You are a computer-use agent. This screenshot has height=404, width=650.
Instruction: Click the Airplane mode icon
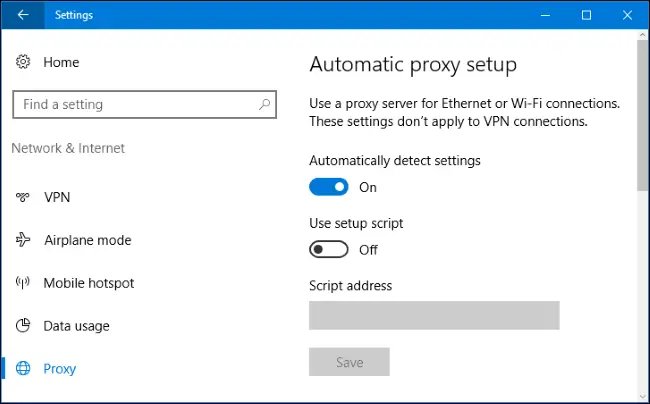pyautogui.click(x=23, y=240)
